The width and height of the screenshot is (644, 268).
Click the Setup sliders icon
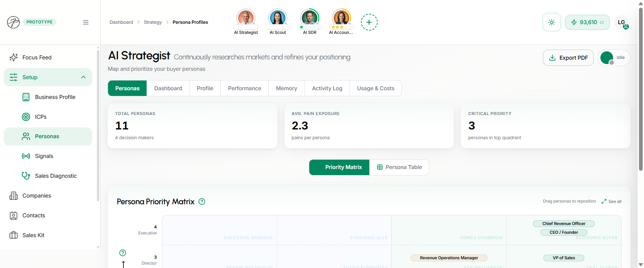tap(13, 77)
